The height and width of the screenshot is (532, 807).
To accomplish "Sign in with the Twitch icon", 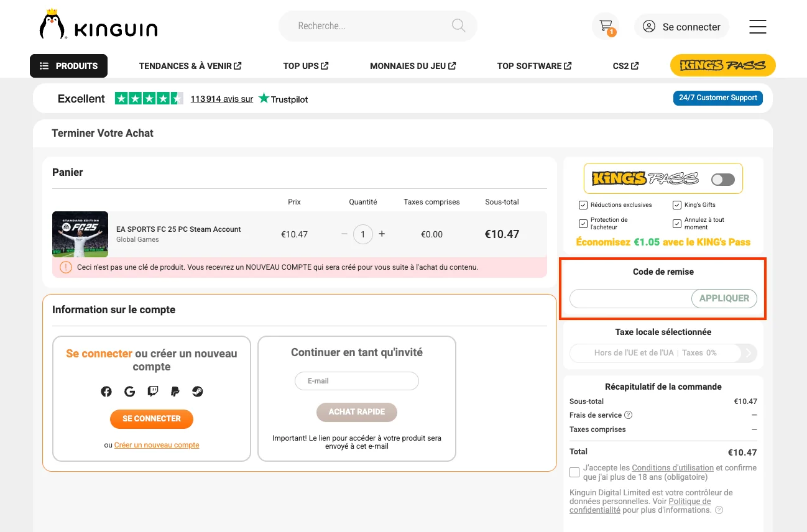I will [152, 392].
